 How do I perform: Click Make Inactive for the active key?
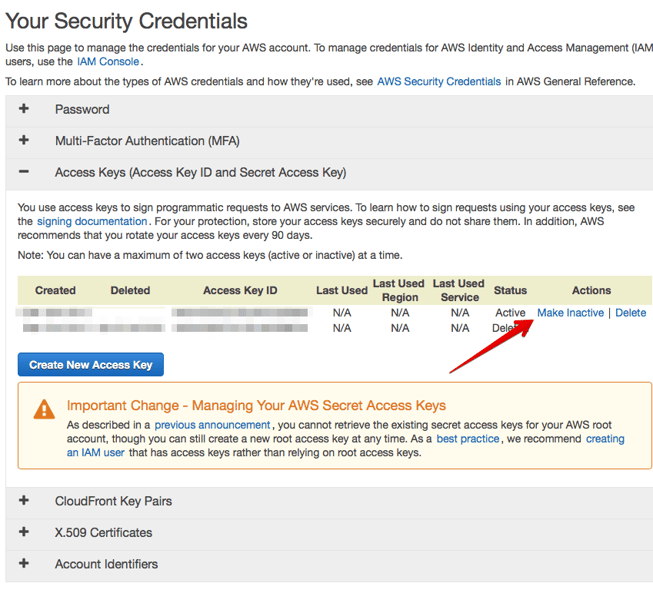(x=570, y=313)
